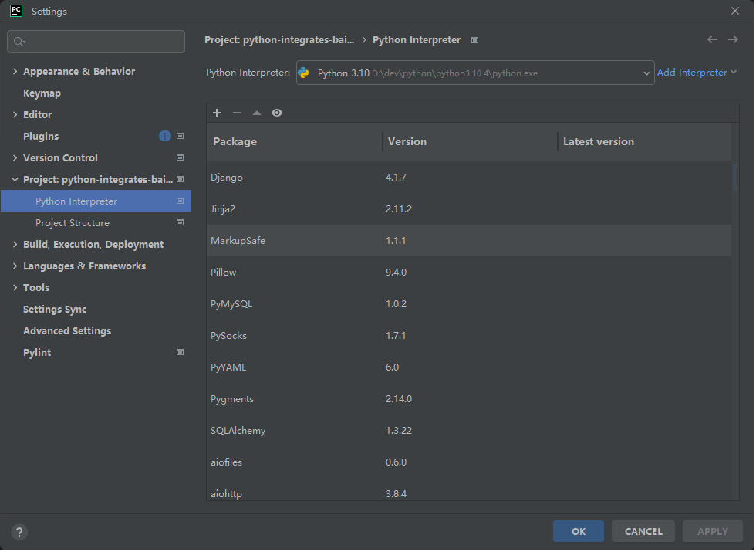
Task: Select the SQLAlchemy package row
Action: [x=469, y=431]
